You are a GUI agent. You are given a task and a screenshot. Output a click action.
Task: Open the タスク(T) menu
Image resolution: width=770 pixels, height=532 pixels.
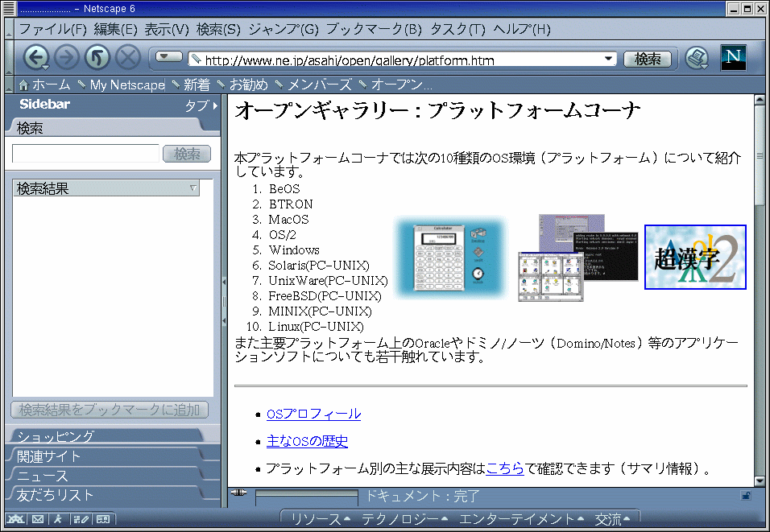pyautogui.click(x=457, y=29)
